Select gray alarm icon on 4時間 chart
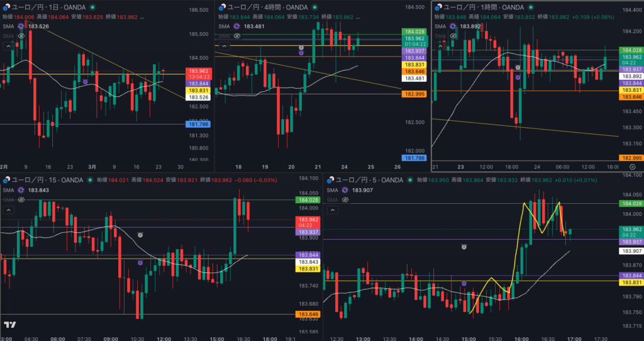644x341 pixels. pos(301,48)
